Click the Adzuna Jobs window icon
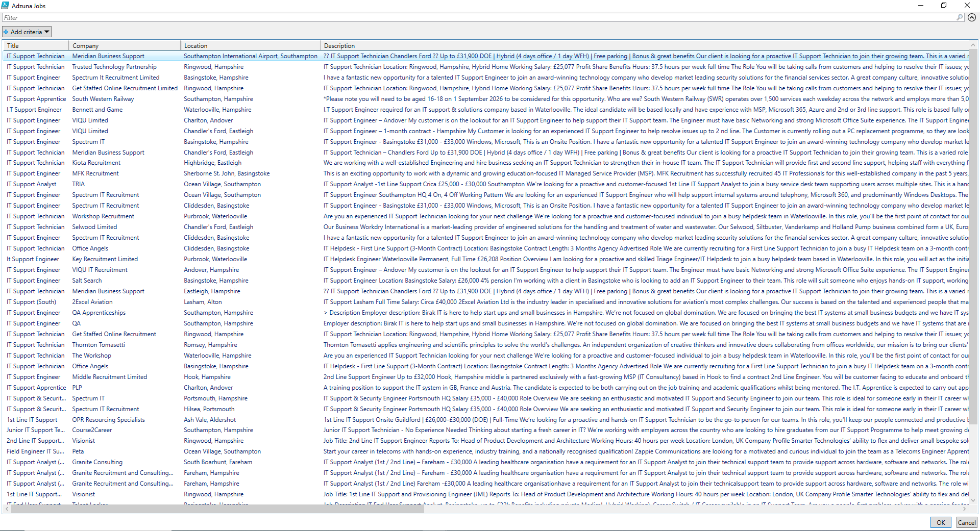980x531 pixels. point(6,6)
